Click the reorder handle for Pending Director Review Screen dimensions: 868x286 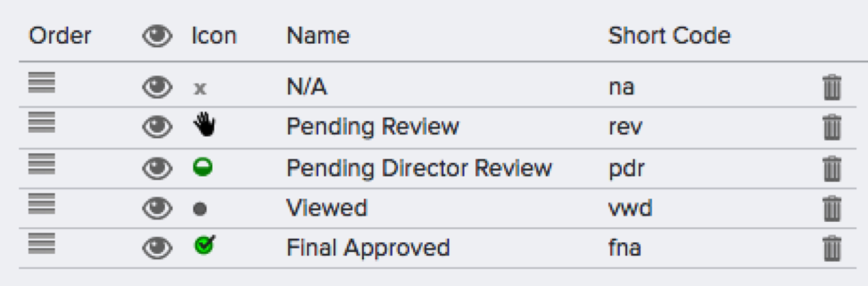42,163
